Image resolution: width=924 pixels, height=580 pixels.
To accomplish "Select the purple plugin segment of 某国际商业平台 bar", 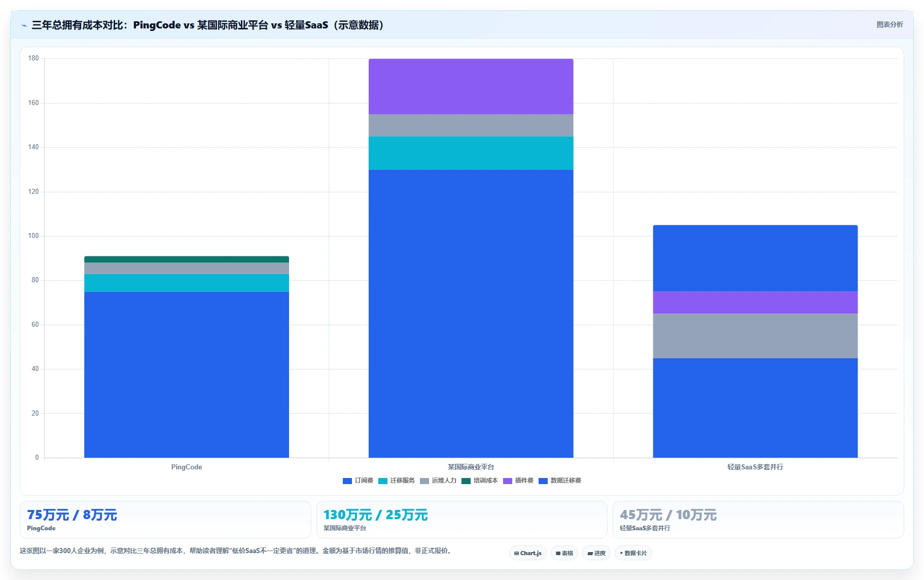I will pyautogui.click(x=471, y=86).
